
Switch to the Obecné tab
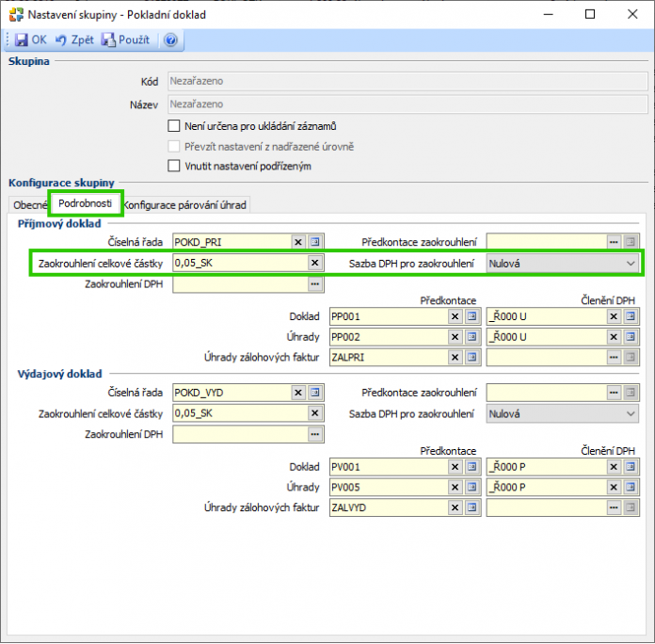pos(30,205)
